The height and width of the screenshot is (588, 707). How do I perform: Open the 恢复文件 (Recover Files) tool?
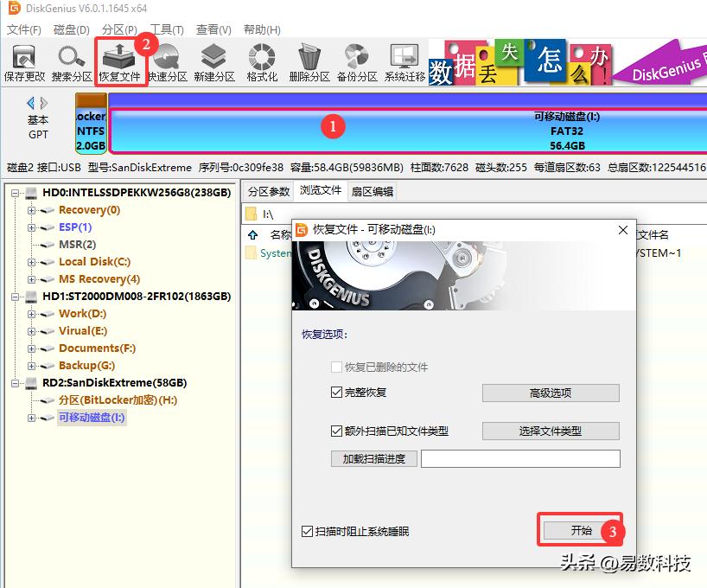click(119, 61)
